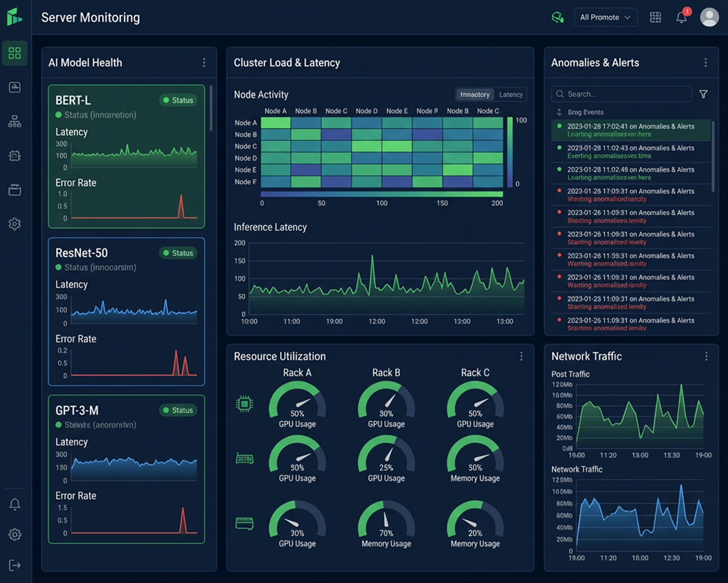
Task: Toggle the BERT-L Status badge
Action: click(178, 100)
